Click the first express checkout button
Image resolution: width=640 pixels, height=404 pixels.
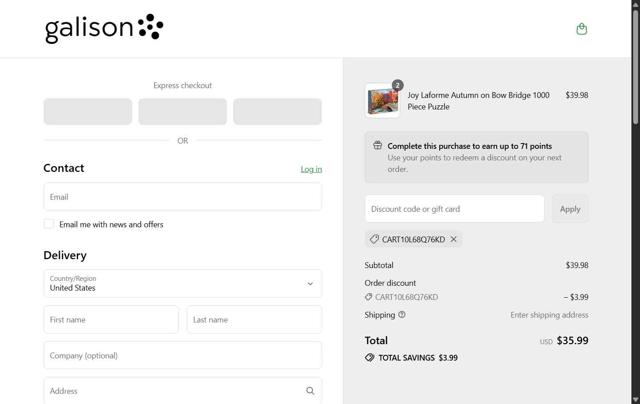click(88, 111)
